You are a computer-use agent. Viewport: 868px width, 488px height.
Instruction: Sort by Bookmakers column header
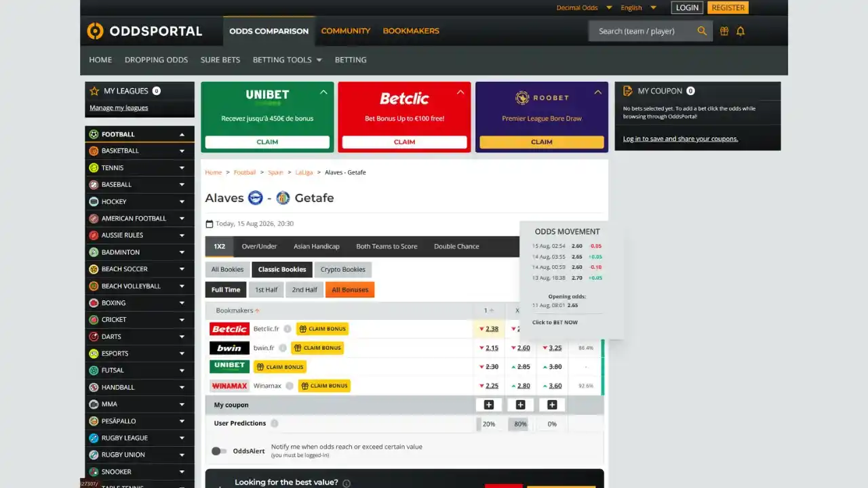(237, 310)
